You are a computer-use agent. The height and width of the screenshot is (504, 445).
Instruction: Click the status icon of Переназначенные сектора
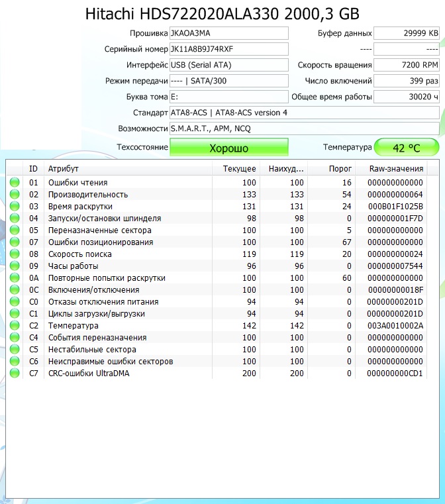[x=15, y=230]
